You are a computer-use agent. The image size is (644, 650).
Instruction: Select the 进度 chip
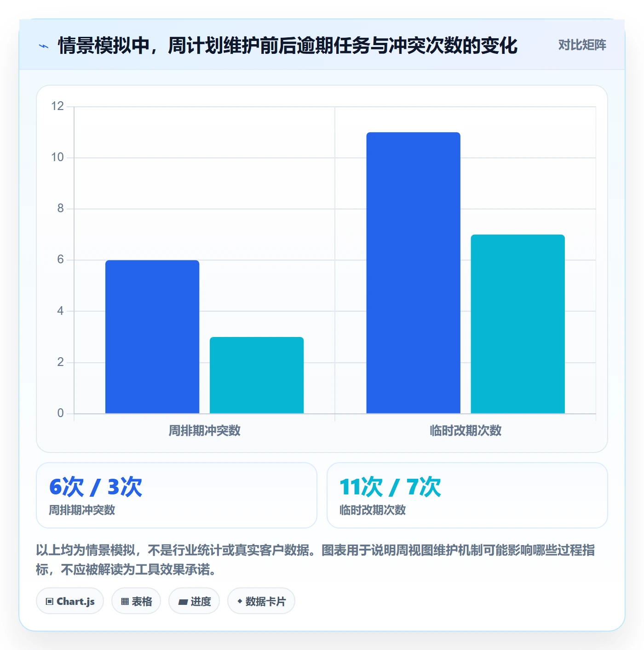click(x=194, y=601)
